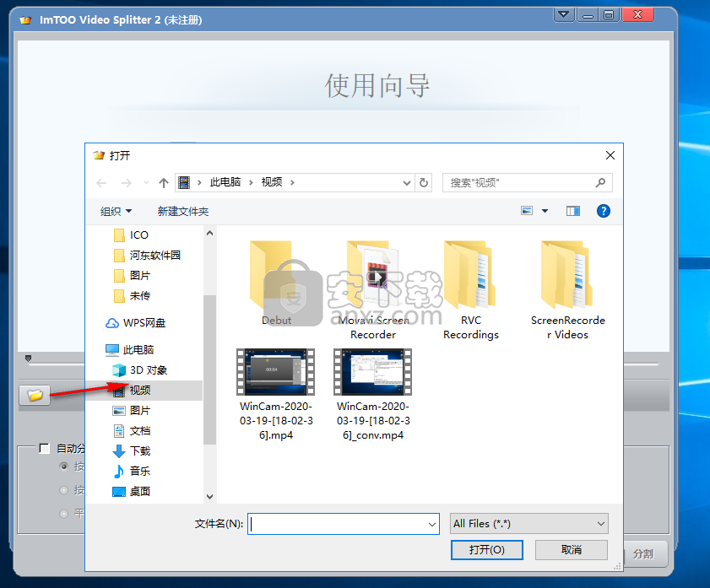Open 音乐 in the navigation pane
This screenshot has height=588, width=710.
point(132,471)
